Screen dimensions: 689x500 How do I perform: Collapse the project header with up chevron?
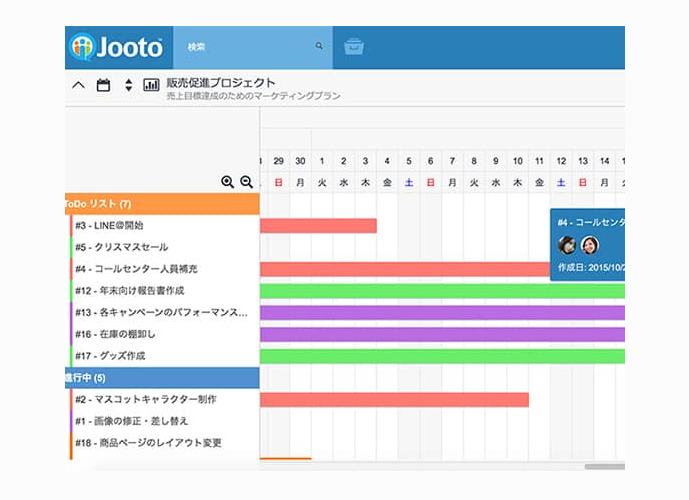[78, 85]
